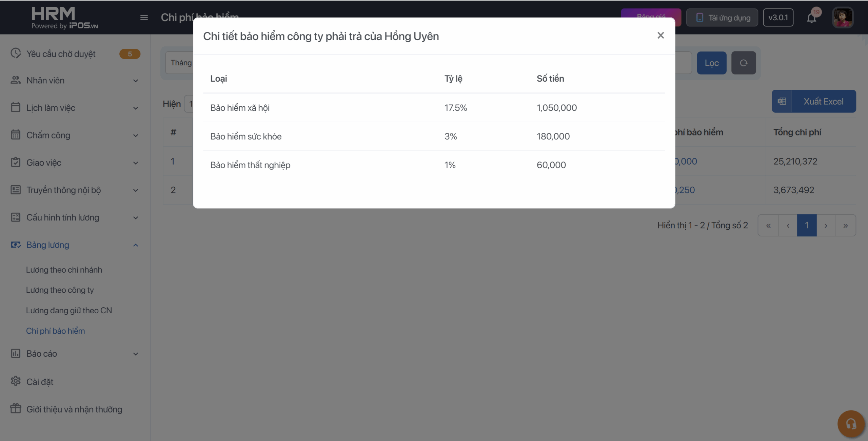
Task: Open Lương theo chi nhánh page
Action: (64, 270)
